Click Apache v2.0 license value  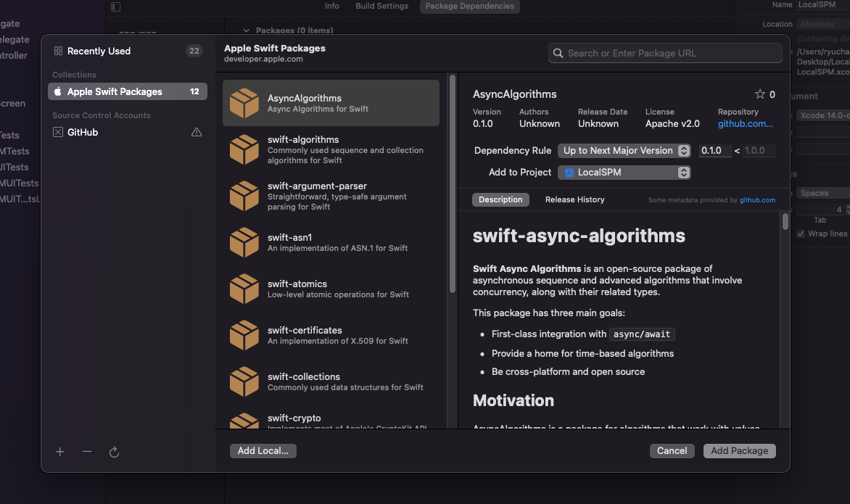click(672, 123)
